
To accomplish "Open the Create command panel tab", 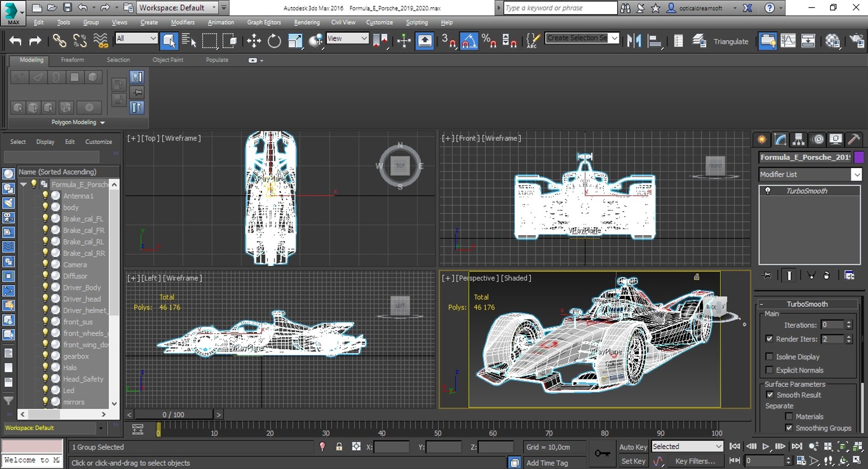I will [x=762, y=139].
